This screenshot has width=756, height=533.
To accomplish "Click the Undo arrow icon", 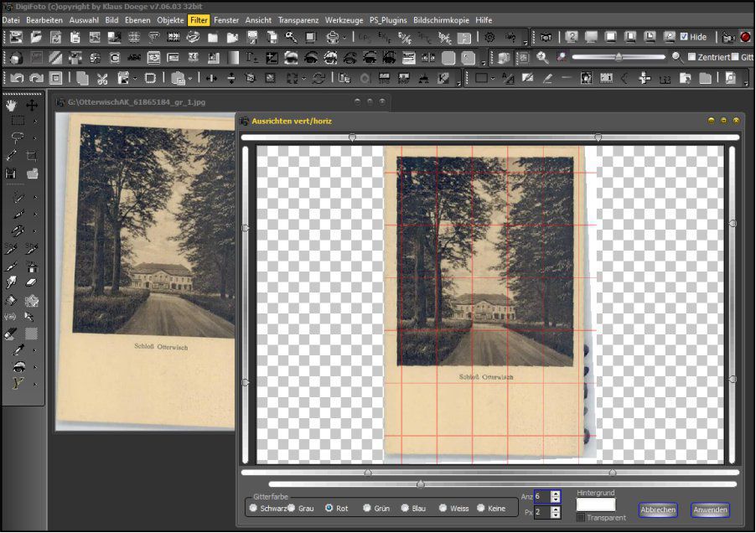I will point(16,78).
